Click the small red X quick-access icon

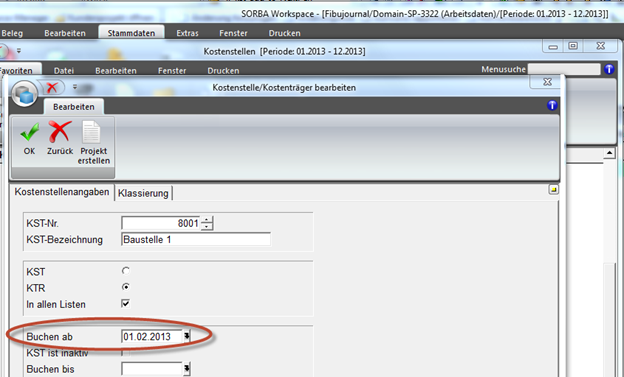click(x=52, y=87)
